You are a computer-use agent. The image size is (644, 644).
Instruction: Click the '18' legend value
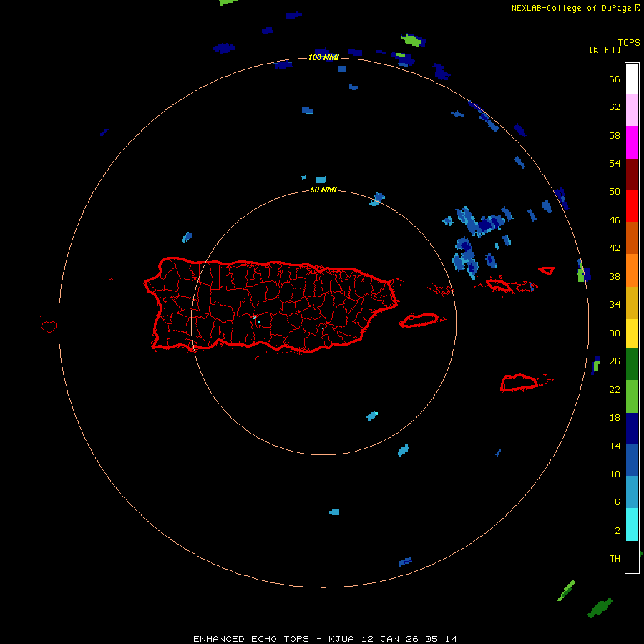615,418
